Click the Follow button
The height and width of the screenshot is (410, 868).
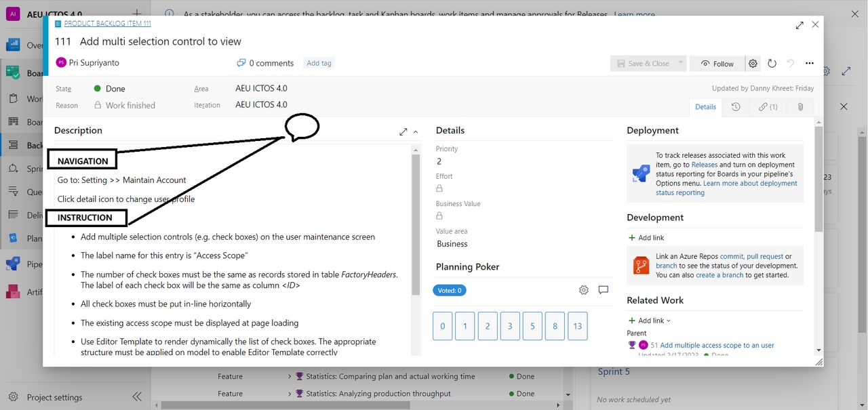pyautogui.click(x=717, y=64)
